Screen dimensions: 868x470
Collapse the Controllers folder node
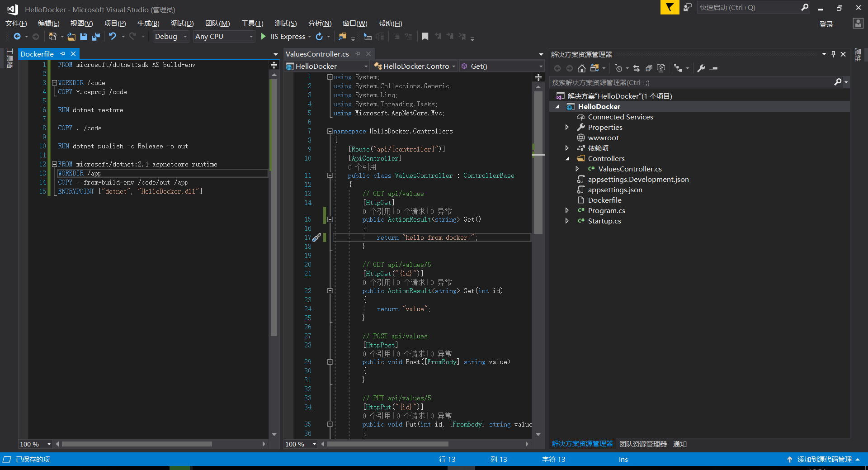567,159
